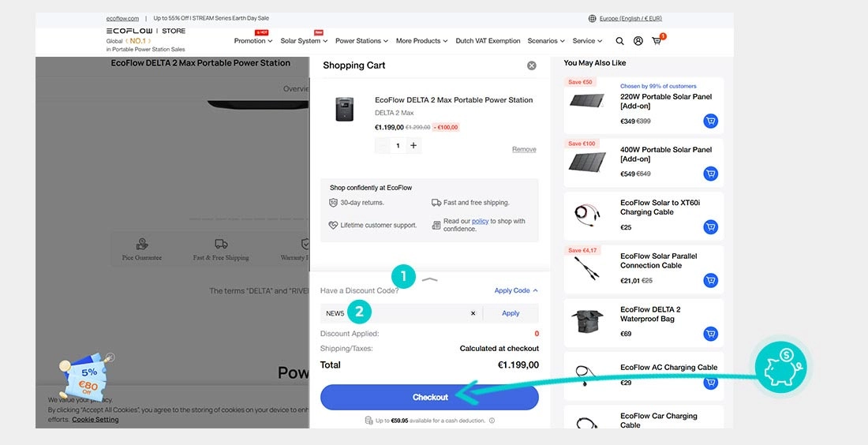Click the globe region icon

click(593, 18)
